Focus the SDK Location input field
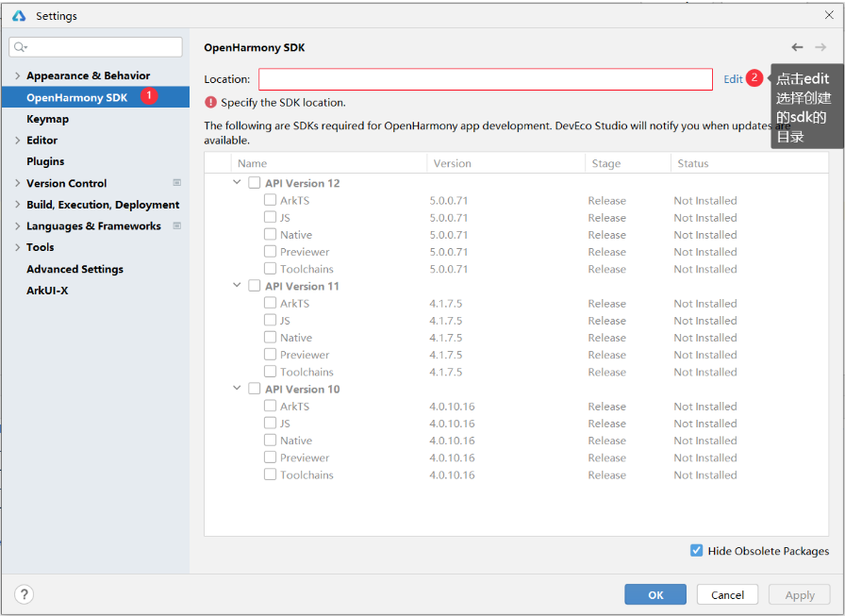845x616 pixels. tap(486, 79)
